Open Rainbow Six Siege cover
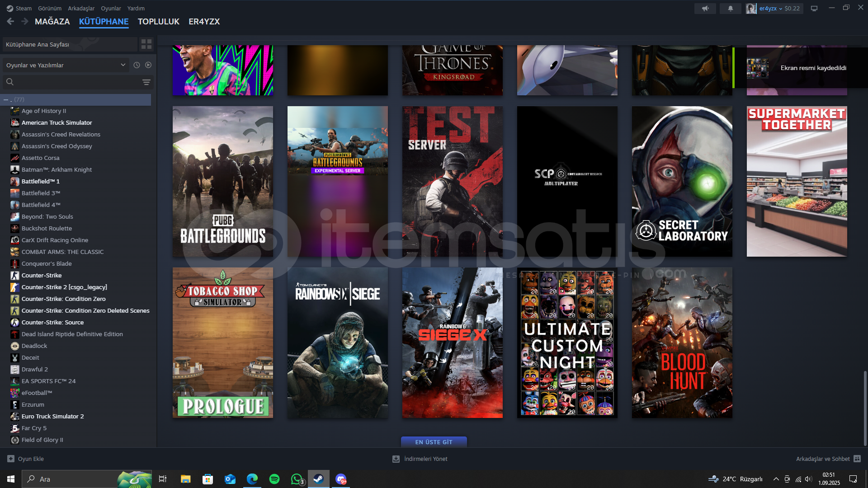868x488 pixels. [x=338, y=343]
